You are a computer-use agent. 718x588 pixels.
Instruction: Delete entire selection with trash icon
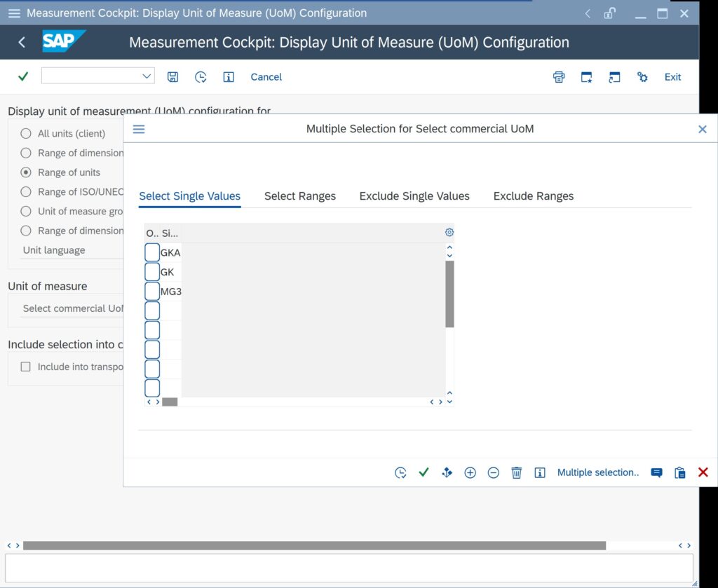point(517,472)
